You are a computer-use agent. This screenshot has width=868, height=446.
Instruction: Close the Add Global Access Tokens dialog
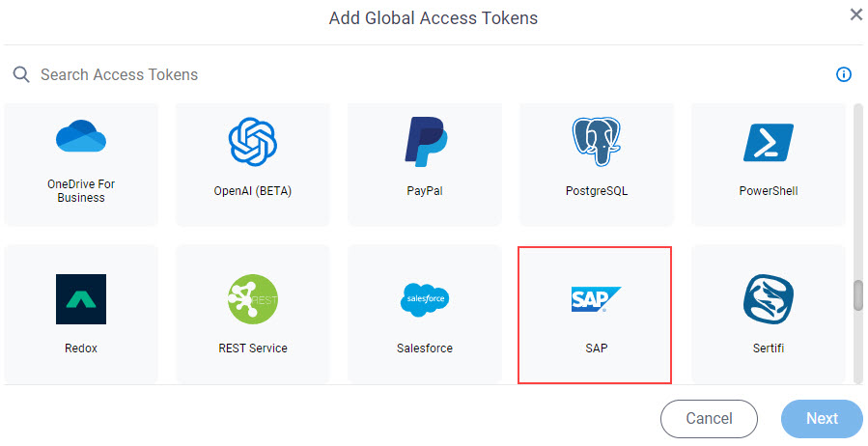tap(856, 14)
